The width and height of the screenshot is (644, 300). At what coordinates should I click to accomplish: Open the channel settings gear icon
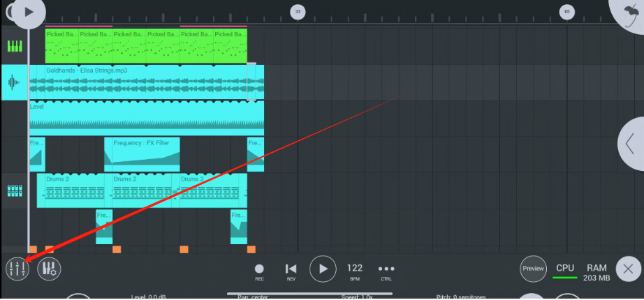click(48, 269)
